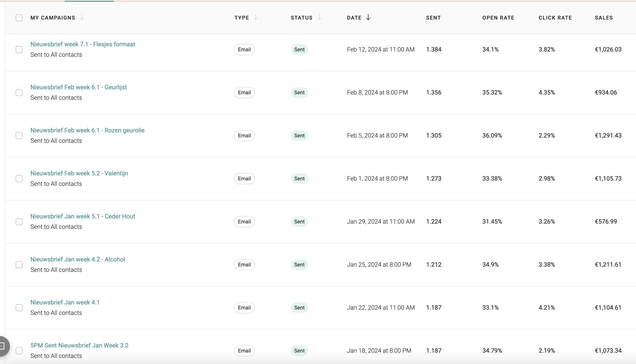Click sent count 1.384
Screen dimensions: 636x364
(433, 50)
